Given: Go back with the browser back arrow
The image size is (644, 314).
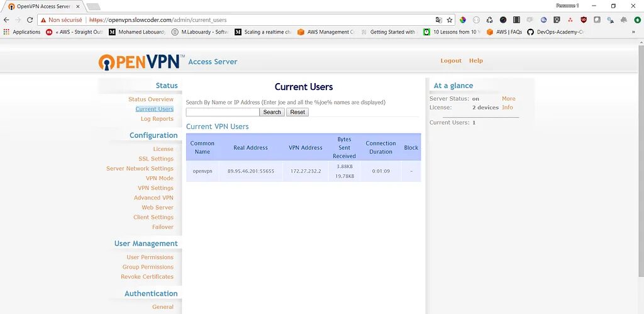Looking at the screenshot, I should (6, 20).
